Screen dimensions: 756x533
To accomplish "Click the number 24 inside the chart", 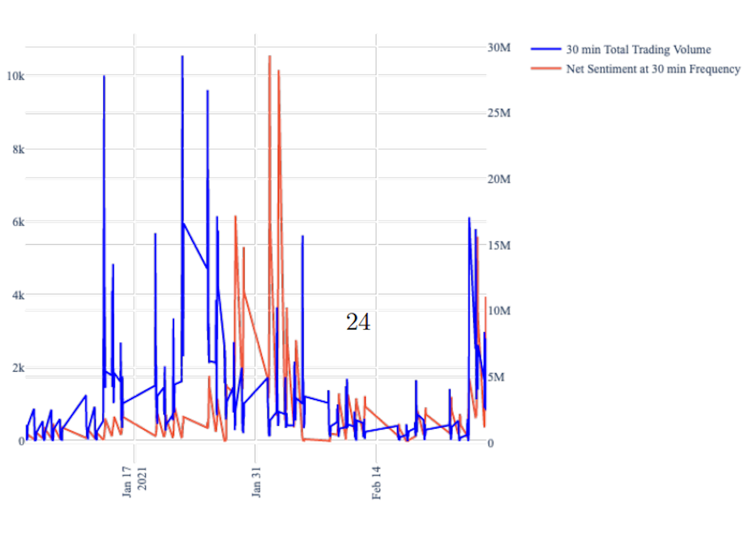I will pos(358,322).
